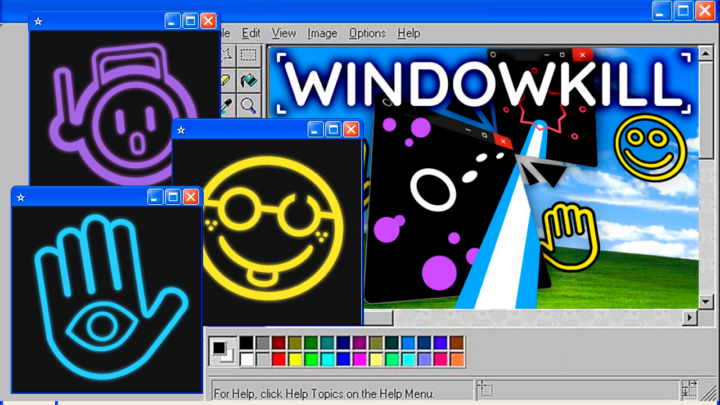Viewport: 720px width, 405px height.
Task: Choose the orange swatch in the palette
Action: (457, 359)
